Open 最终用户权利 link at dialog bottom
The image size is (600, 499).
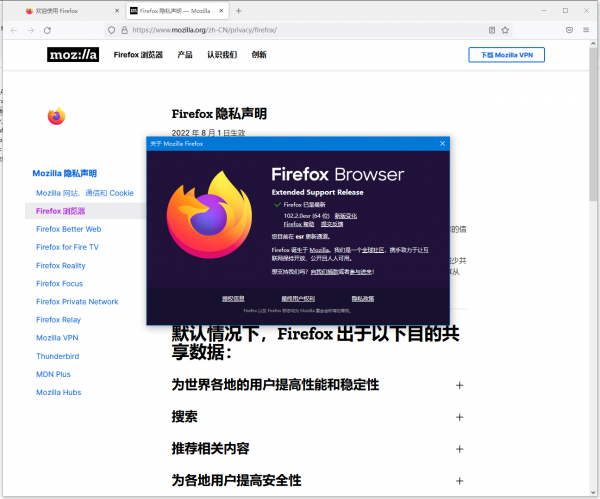tap(298, 298)
